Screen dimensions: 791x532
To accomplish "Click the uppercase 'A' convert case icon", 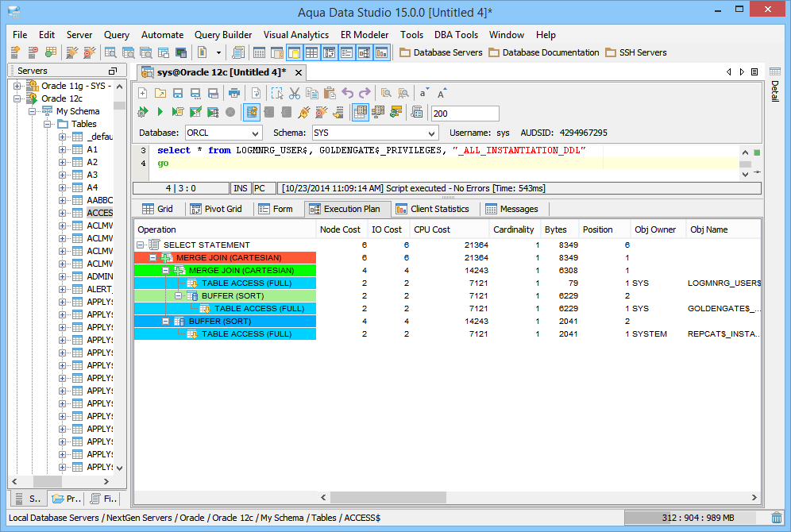I will [442, 93].
